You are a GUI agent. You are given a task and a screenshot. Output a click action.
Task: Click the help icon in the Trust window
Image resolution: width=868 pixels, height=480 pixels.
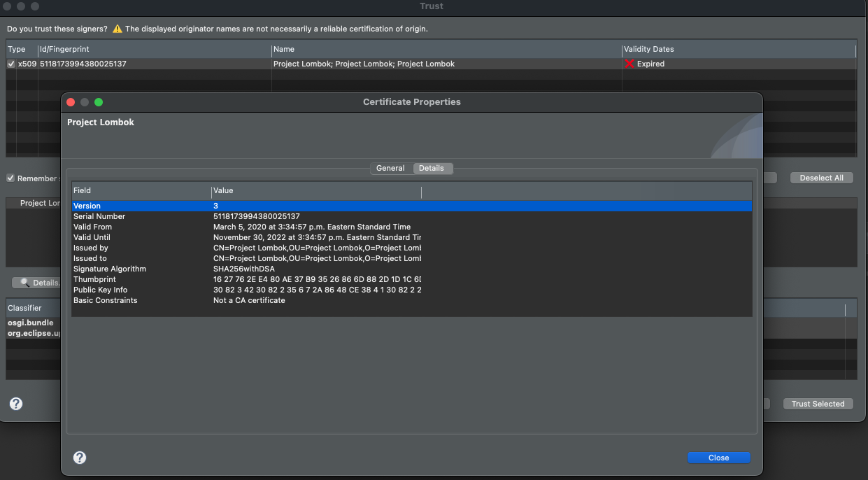[x=15, y=404]
